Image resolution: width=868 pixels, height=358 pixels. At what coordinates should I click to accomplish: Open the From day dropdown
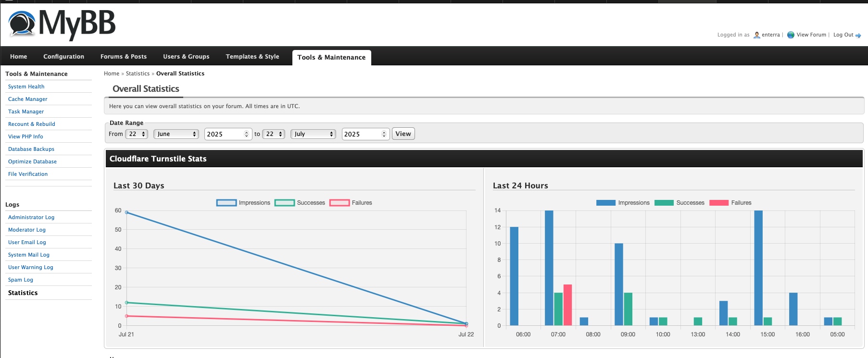137,134
